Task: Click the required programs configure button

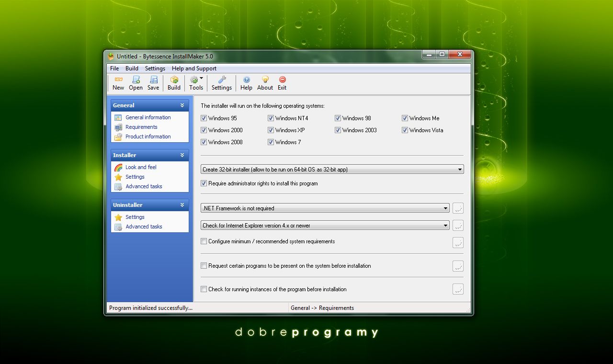Action: [x=458, y=266]
